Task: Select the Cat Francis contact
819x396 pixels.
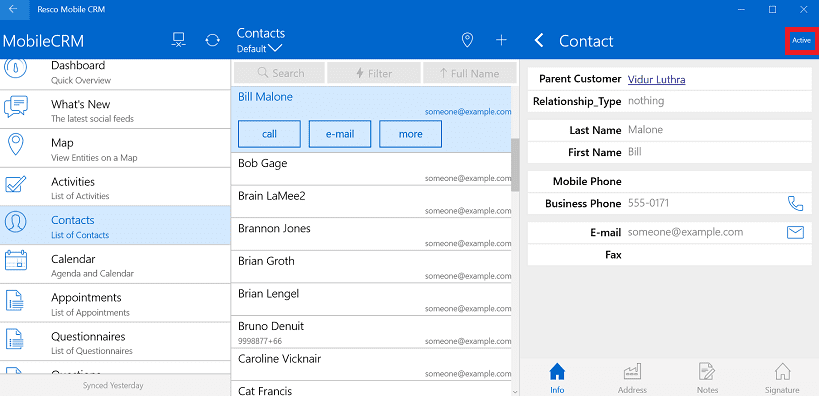Action: pyautogui.click(x=371, y=389)
